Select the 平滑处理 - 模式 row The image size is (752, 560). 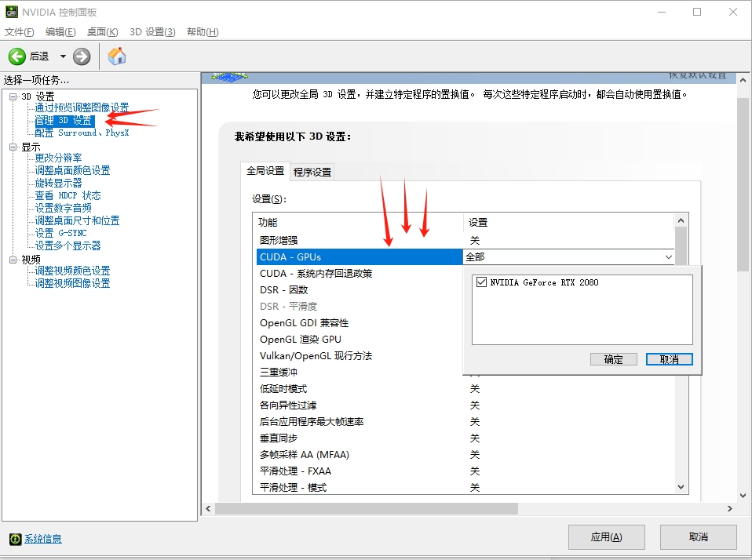465,487
